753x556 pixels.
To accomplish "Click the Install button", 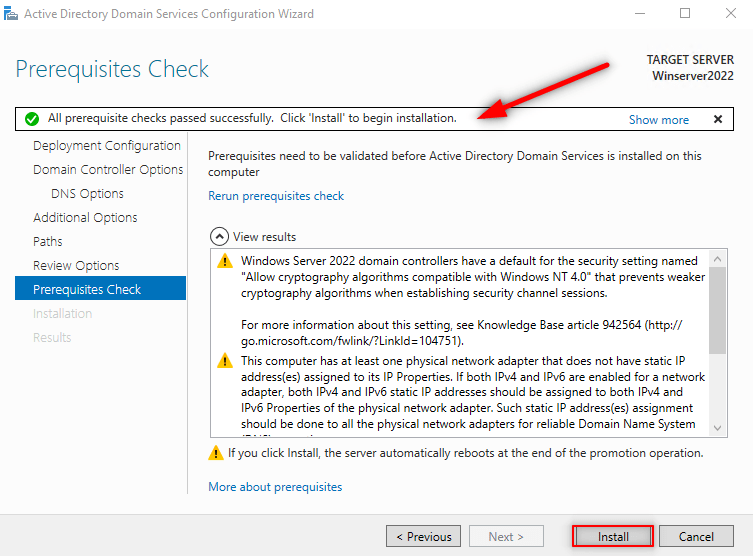I will [612, 536].
